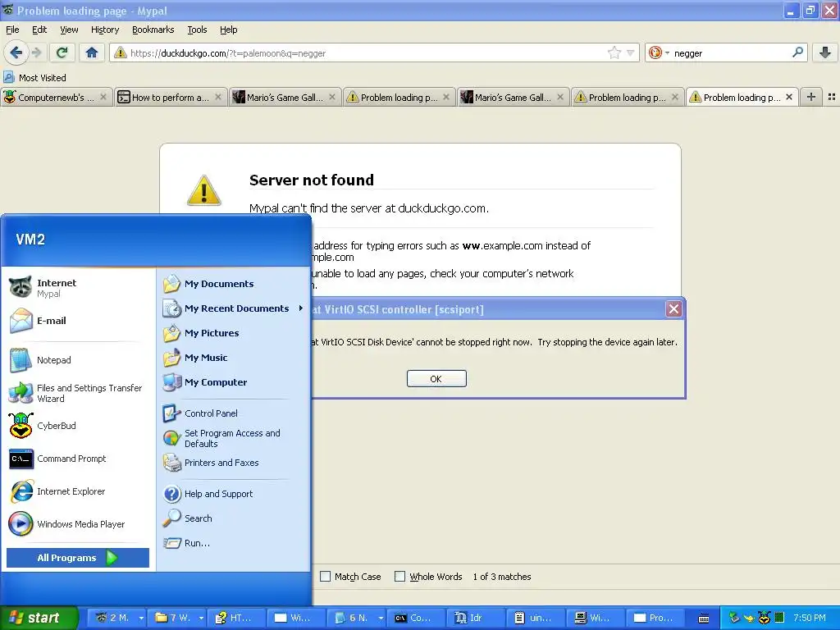Open the Idr taskbar button
840x630 pixels.
[x=475, y=618]
